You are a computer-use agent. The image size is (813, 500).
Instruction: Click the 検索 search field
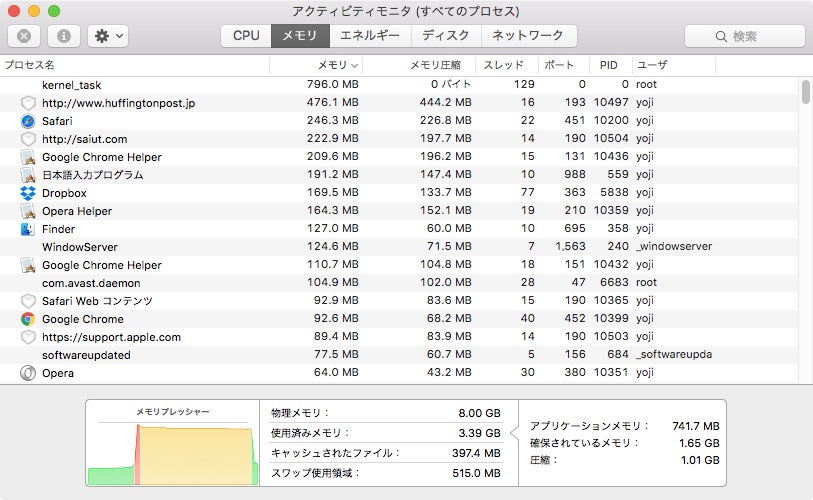coord(745,36)
